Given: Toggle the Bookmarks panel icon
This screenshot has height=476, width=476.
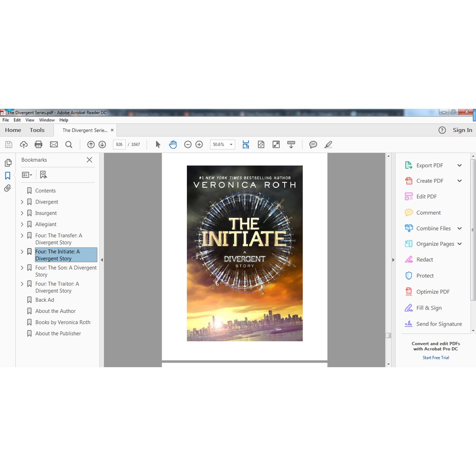Looking at the screenshot, I should tap(7, 176).
